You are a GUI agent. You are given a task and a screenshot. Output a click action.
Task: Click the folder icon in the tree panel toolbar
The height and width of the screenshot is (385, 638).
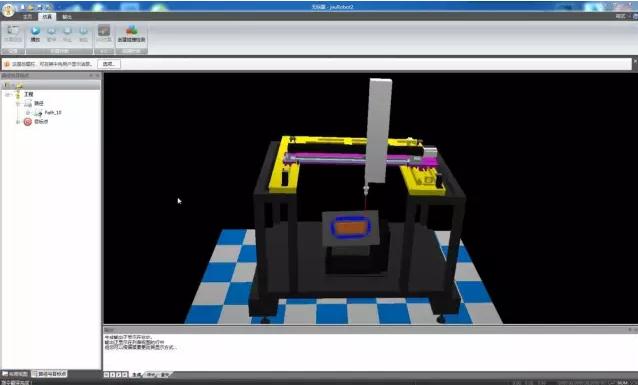pos(20,85)
